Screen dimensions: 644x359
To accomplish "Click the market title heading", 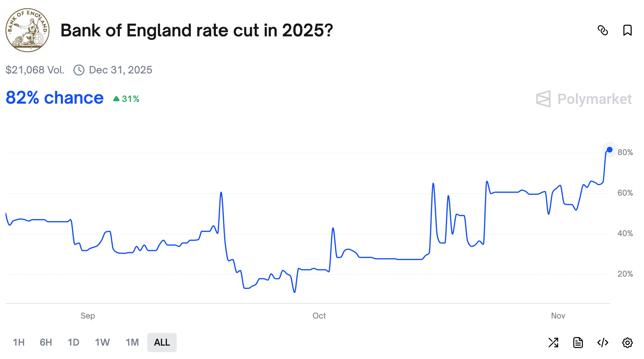I will click(x=197, y=30).
